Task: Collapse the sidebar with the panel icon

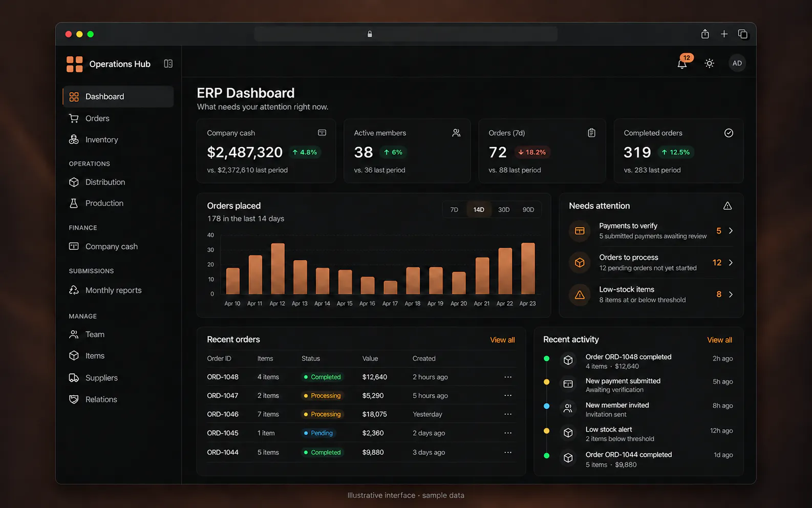Action: (168, 63)
